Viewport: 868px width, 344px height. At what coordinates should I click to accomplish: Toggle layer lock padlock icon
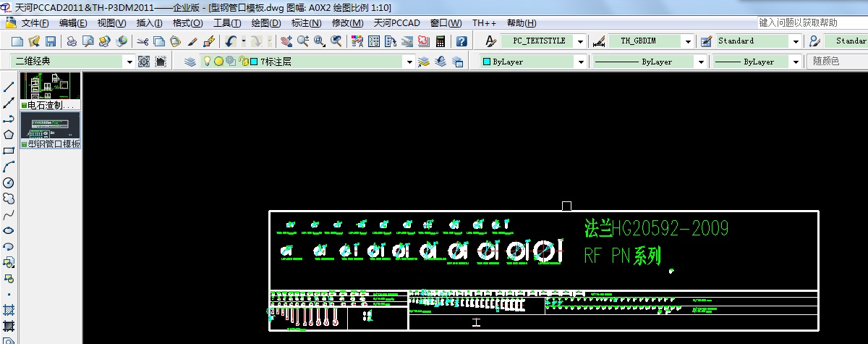(243, 62)
